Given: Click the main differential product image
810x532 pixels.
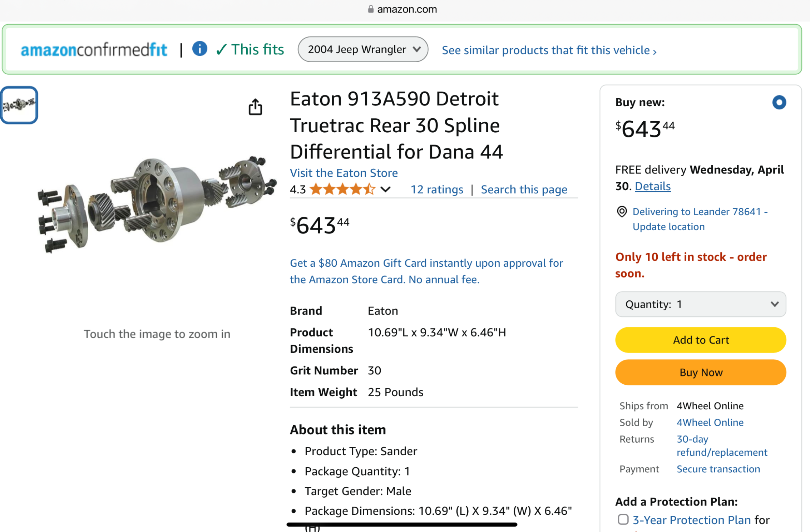Looking at the screenshot, I should click(157, 204).
